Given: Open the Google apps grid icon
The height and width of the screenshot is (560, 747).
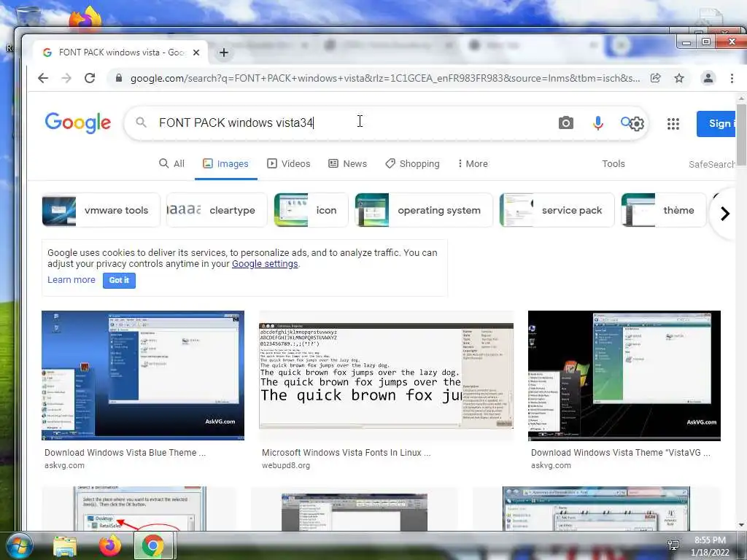Looking at the screenshot, I should click(x=673, y=124).
